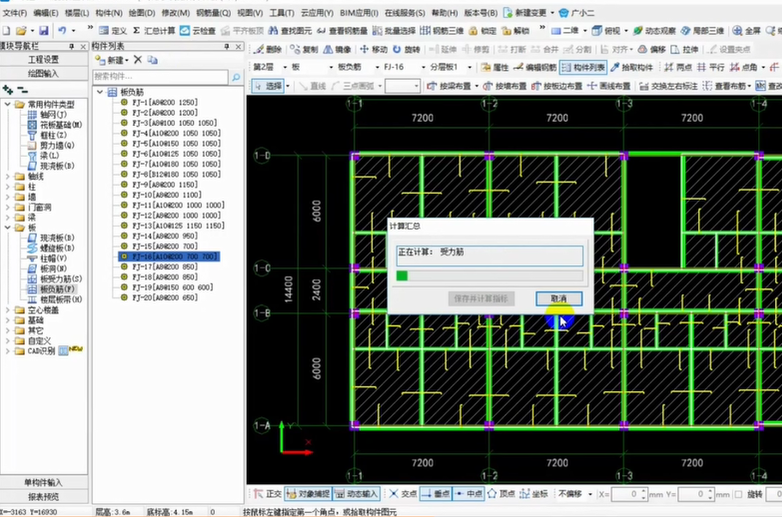Toggle 正交 orthogonal mode
This screenshot has height=517, width=782.
(267, 494)
